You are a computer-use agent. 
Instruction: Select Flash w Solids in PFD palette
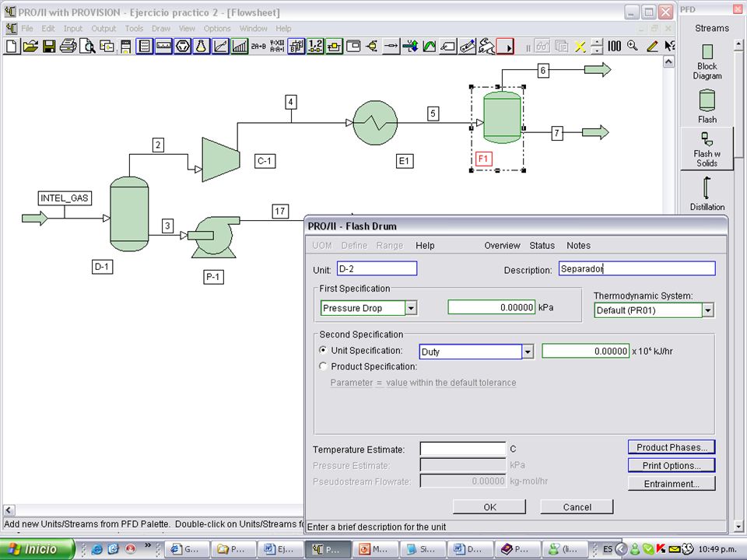(x=707, y=149)
